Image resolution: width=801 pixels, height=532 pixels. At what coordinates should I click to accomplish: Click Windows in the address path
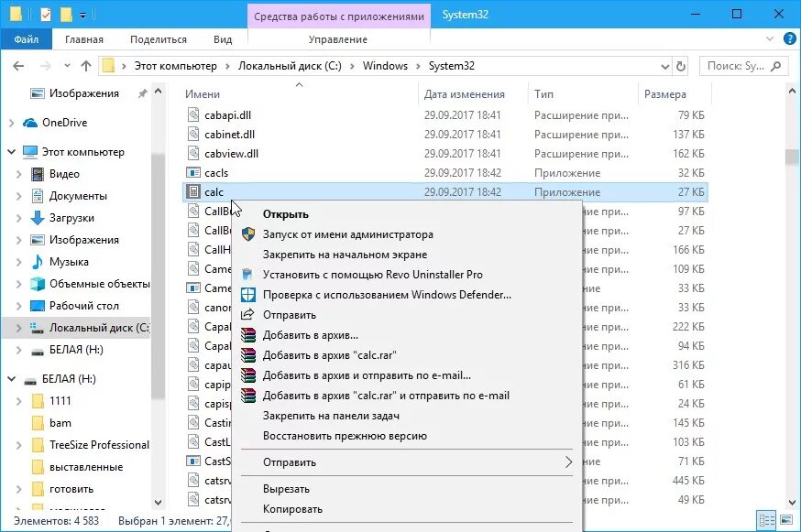[x=385, y=66]
